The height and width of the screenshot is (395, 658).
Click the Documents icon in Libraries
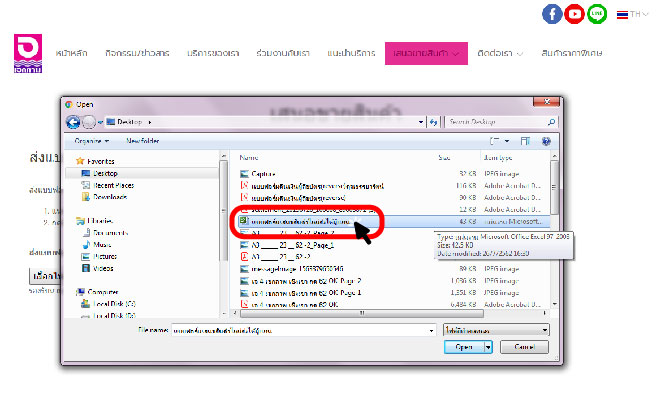86,233
